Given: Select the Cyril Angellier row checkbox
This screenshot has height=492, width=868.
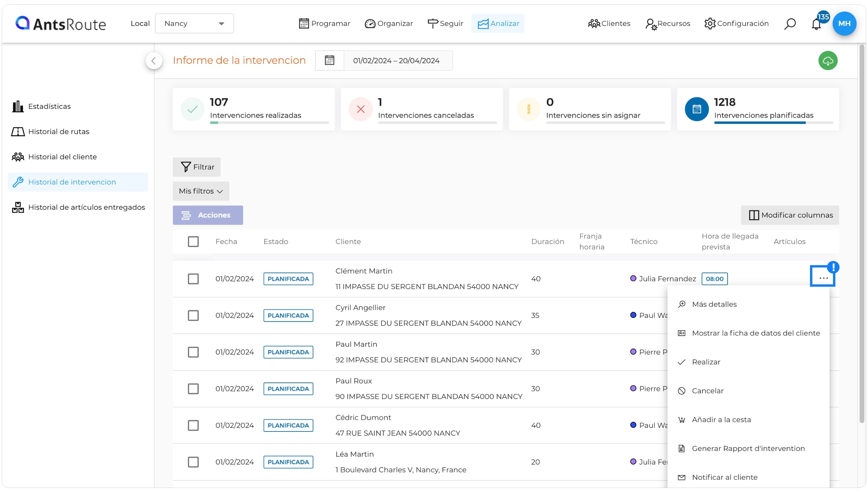Looking at the screenshot, I should tap(193, 315).
